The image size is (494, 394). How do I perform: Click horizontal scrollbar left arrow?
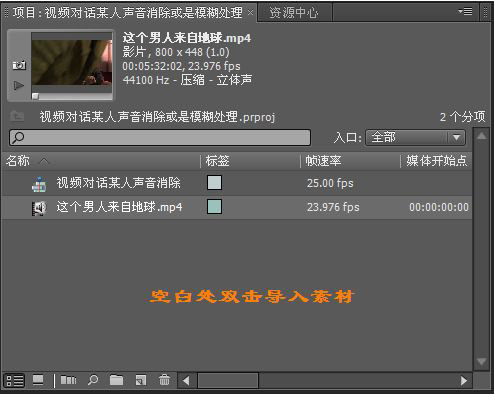(186, 380)
